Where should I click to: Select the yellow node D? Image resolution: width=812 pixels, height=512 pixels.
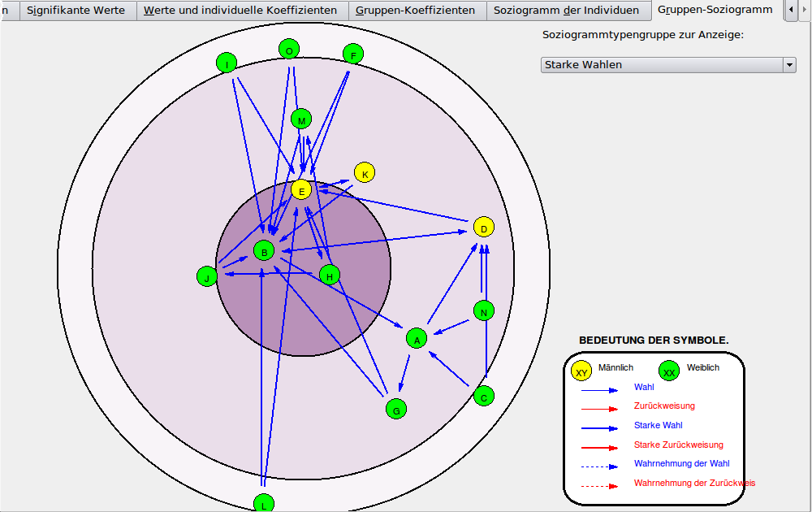[x=483, y=228]
